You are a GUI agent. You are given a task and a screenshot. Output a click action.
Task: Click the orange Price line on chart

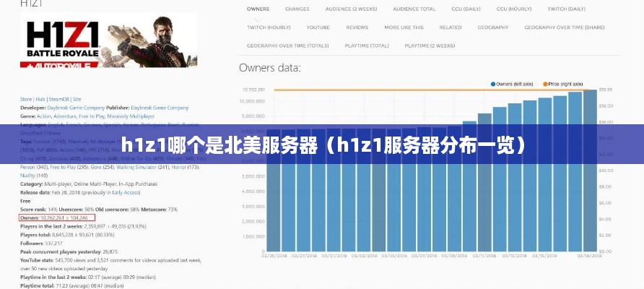(431, 90)
